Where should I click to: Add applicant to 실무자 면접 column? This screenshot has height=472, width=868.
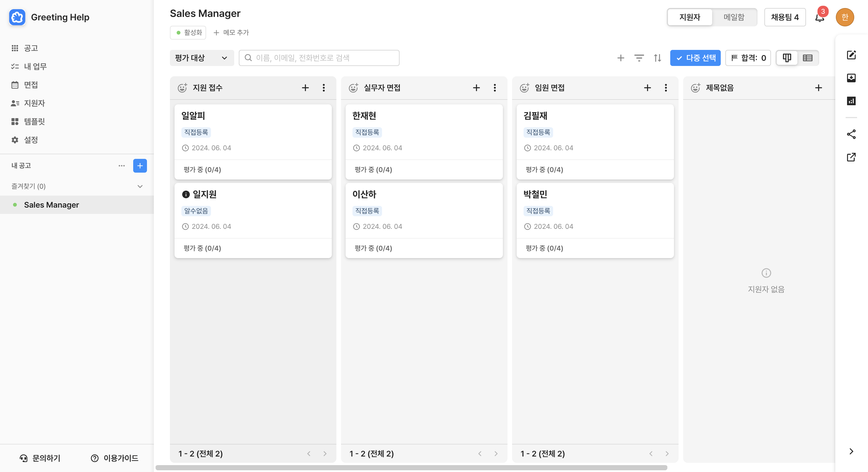click(x=476, y=88)
